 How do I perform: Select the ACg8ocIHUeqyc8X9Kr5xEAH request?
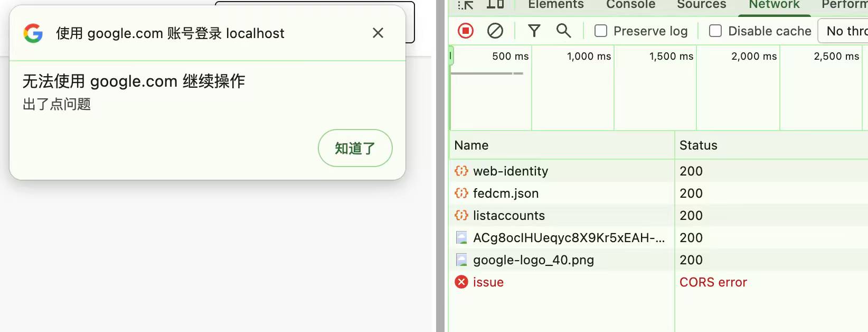569,237
